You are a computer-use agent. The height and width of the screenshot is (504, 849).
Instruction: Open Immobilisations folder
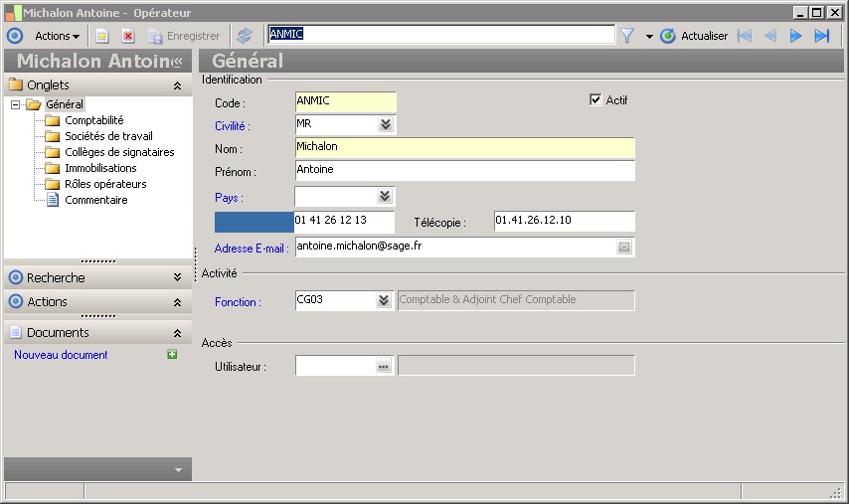tap(100, 168)
